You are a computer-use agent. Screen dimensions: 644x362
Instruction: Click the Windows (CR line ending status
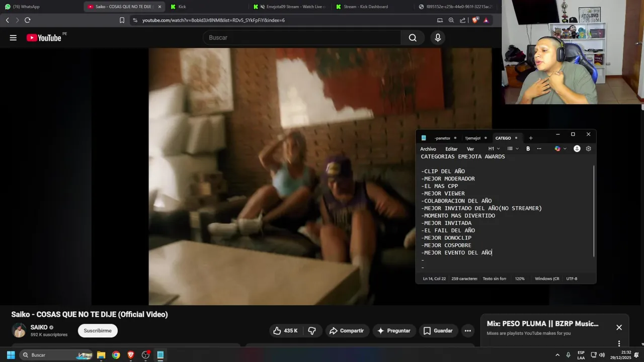point(547,279)
